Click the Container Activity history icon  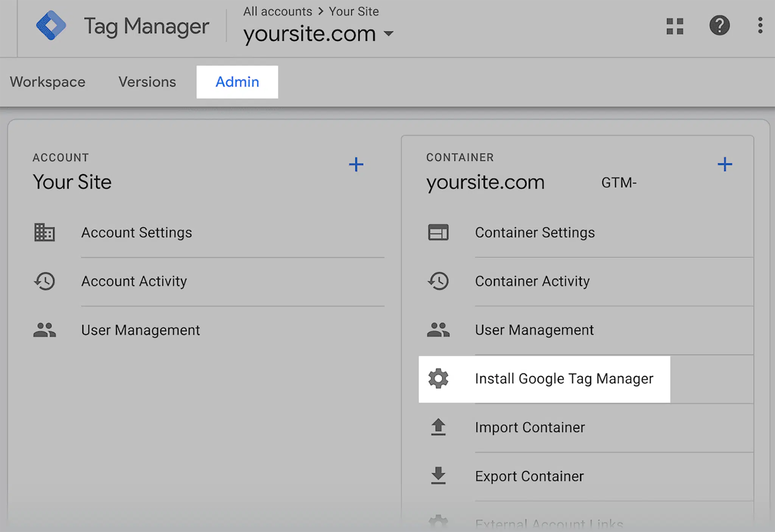(438, 281)
